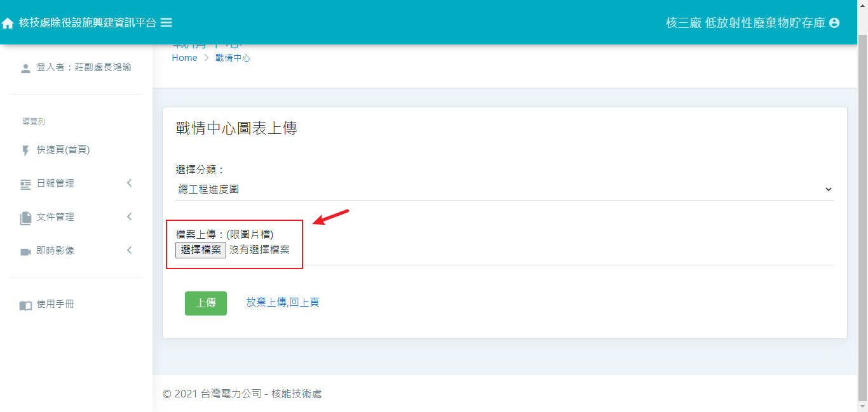Click the green 上傳 button
Viewport: 868px width, 412px height.
pyautogui.click(x=206, y=303)
